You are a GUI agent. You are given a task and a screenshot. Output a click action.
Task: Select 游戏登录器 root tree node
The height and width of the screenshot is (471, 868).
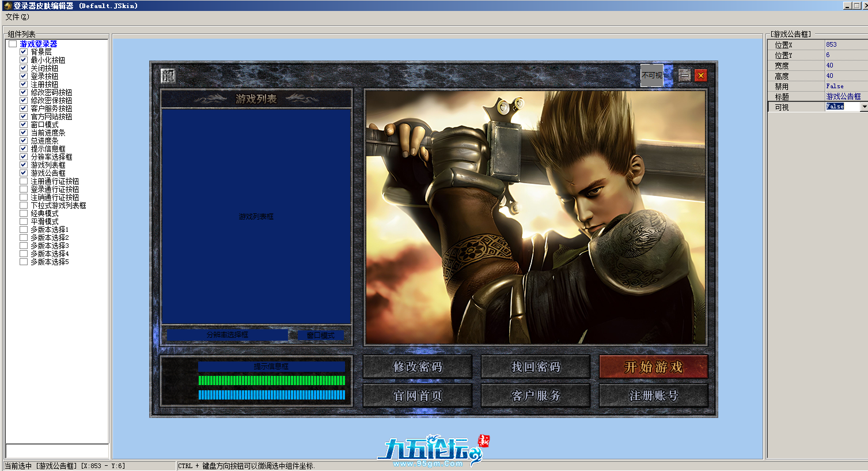[38, 44]
